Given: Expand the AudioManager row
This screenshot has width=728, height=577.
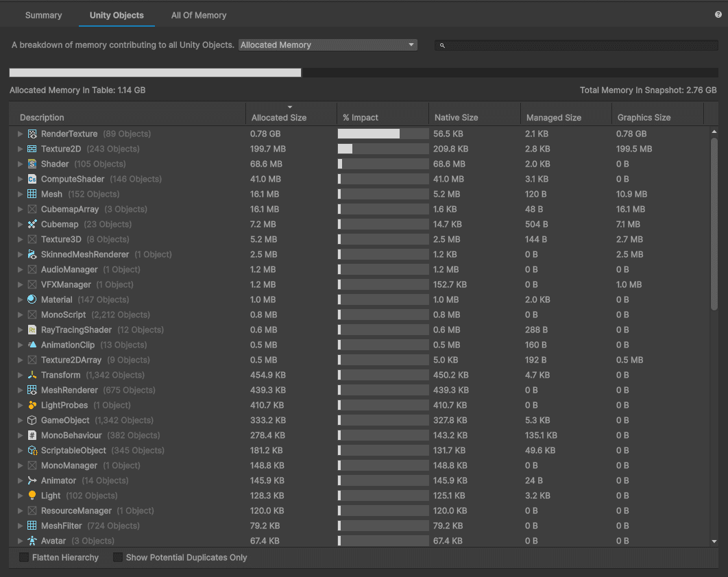Looking at the screenshot, I should [x=20, y=270].
